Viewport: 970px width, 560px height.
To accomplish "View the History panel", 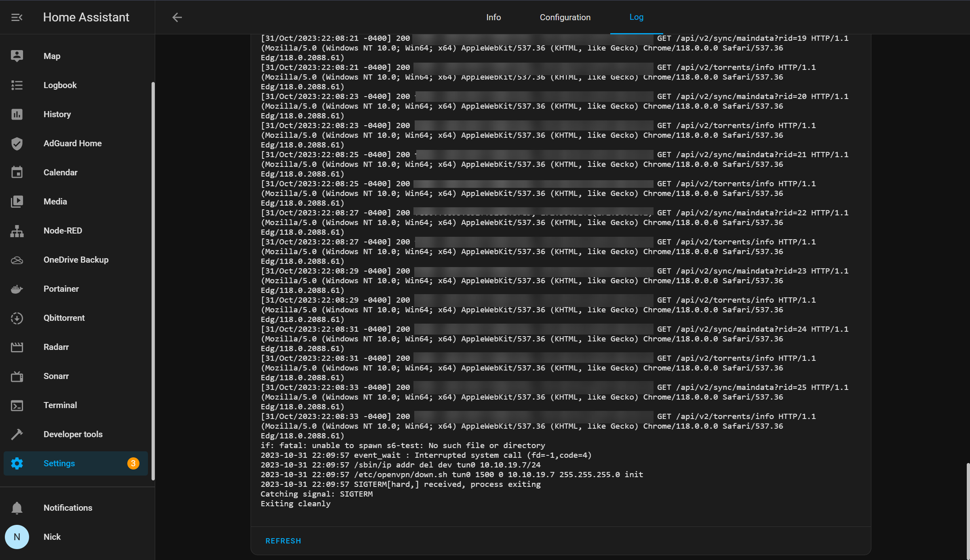I will point(57,114).
